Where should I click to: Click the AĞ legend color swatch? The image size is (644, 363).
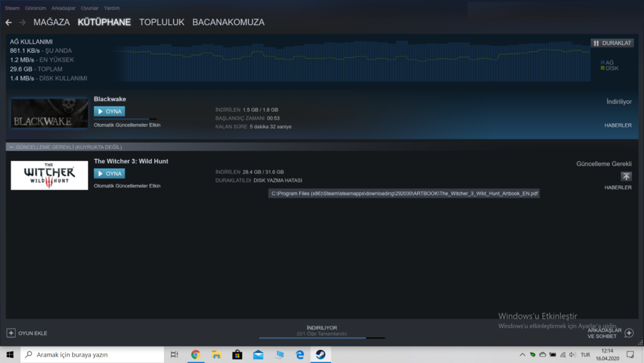[602, 63]
